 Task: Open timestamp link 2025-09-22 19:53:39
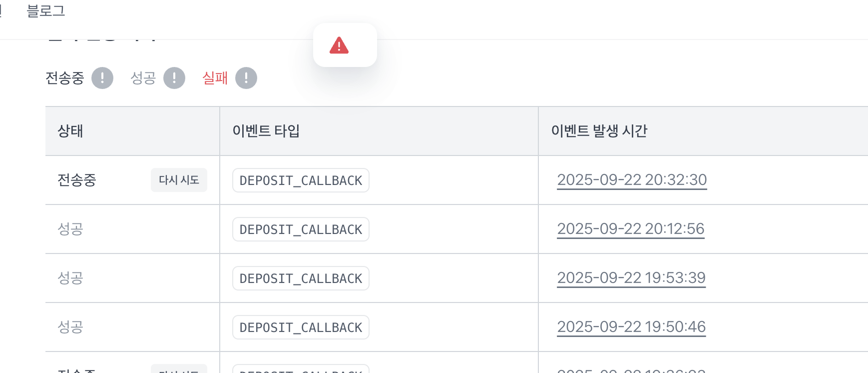631,278
